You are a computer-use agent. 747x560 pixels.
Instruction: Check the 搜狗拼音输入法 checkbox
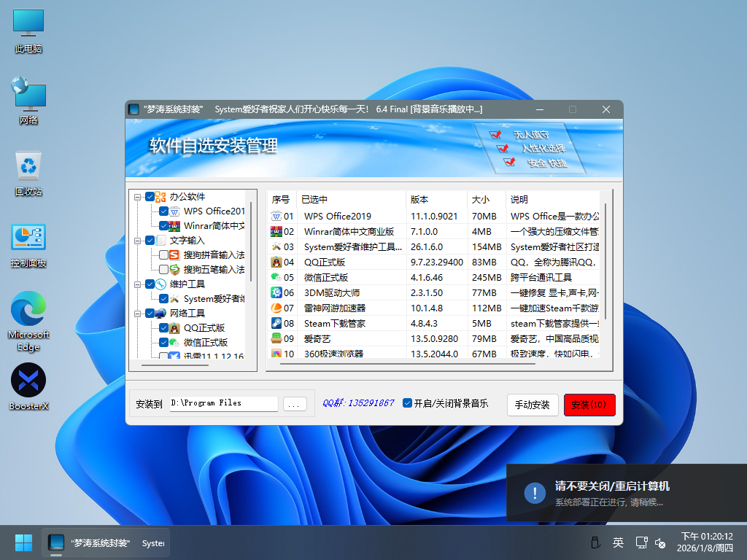click(163, 254)
